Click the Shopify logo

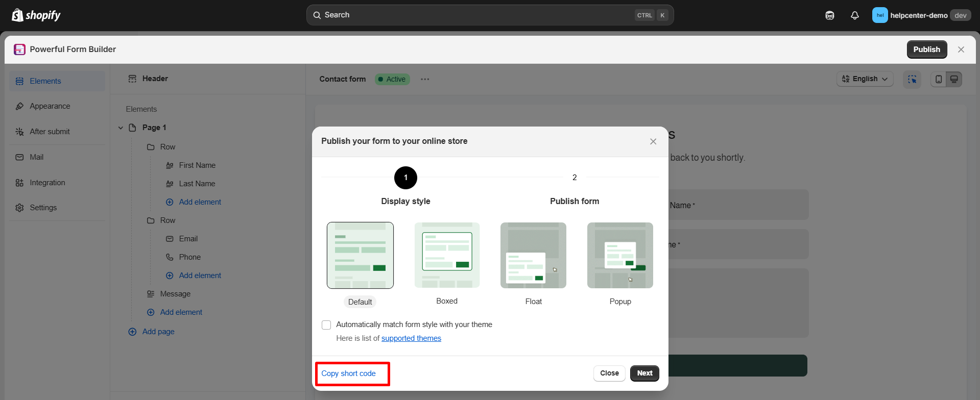coord(36,15)
